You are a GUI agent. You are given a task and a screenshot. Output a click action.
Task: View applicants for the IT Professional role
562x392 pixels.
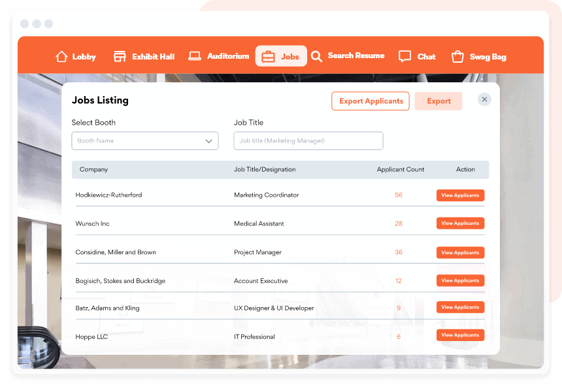[x=460, y=335]
